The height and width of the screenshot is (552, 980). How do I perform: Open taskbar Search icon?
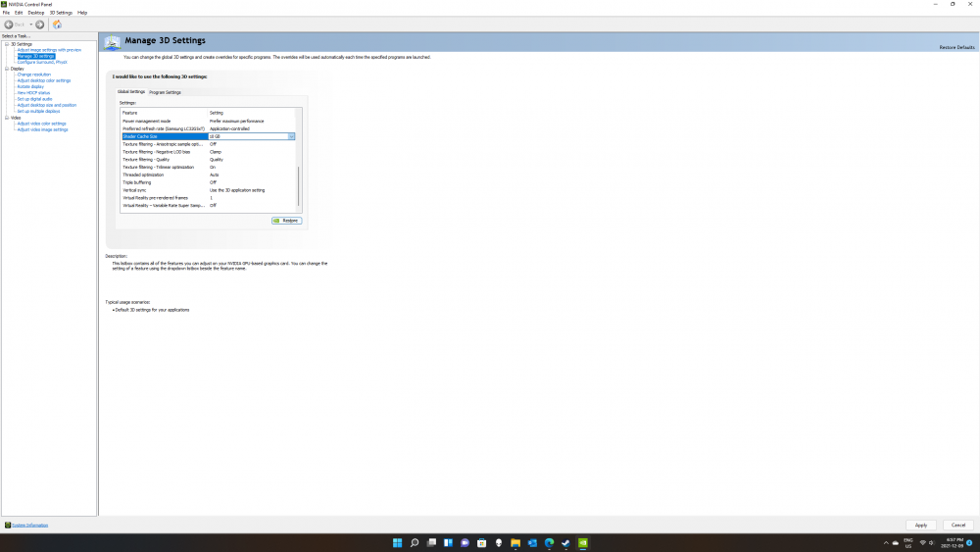pyautogui.click(x=415, y=542)
